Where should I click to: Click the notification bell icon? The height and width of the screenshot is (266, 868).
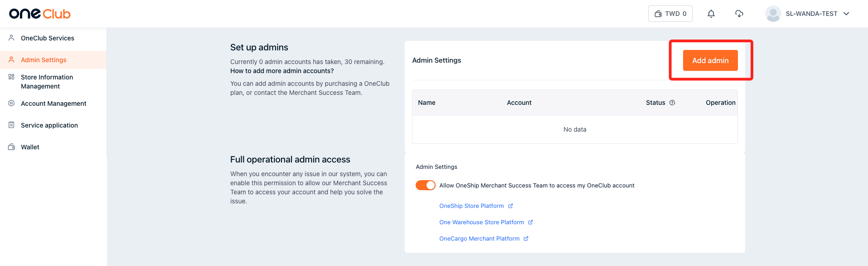coord(711,14)
